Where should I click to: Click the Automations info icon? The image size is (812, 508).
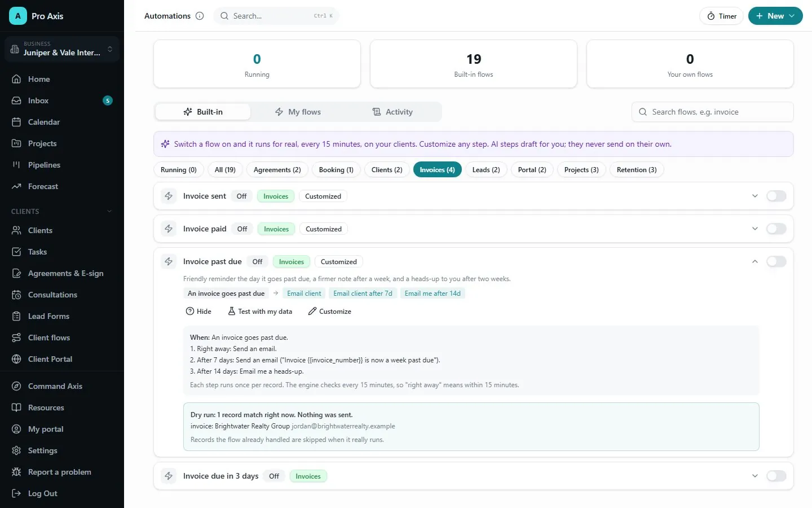point(200,16)
